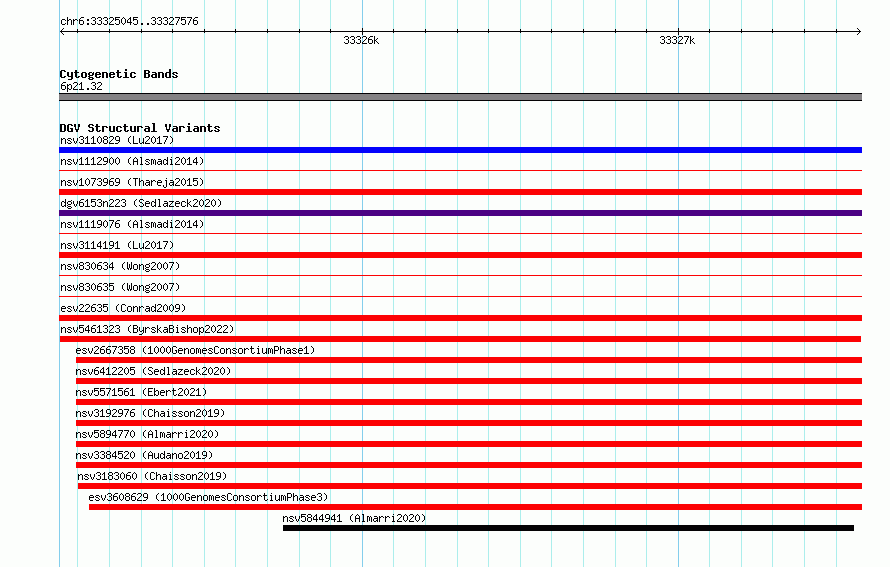
Task: Select the nsv830634 (Wong2007) label
Action: point(120,266)
